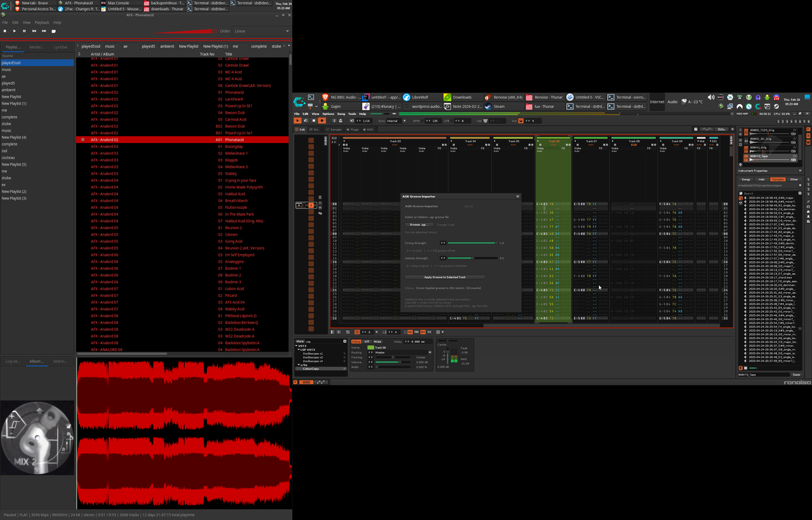The width and height of the screenshot is (812, 520).
Task: Click the Renoise play transport button
Action: (x=298, y=121)
